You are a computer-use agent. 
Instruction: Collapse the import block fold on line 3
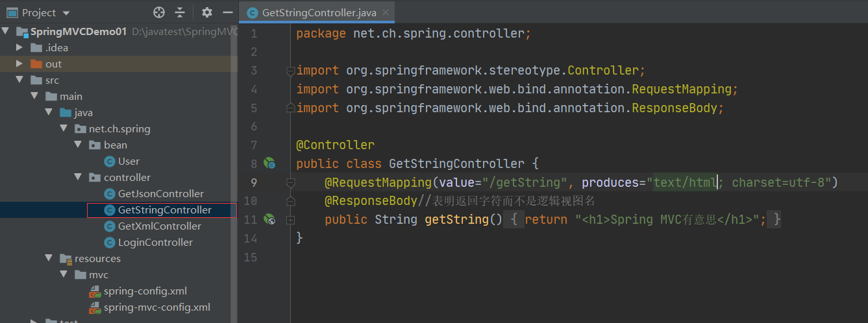(290, 71)
